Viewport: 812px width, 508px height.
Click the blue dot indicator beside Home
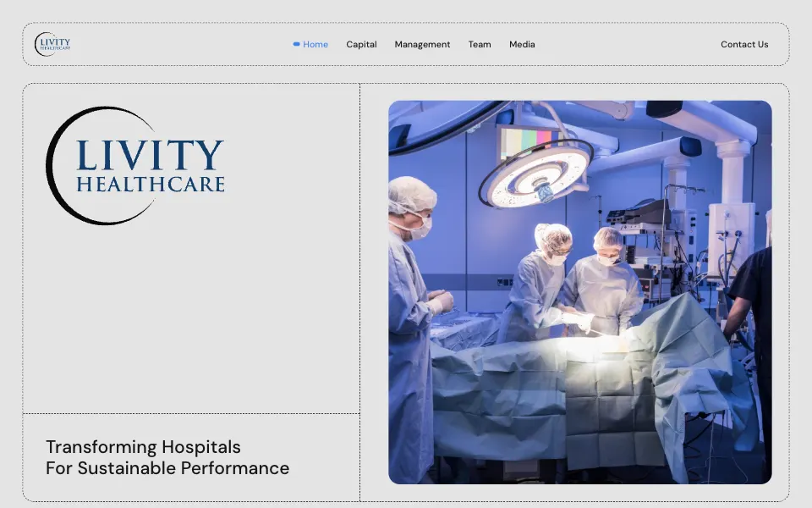pyautogui.click(x=297, y=44)
